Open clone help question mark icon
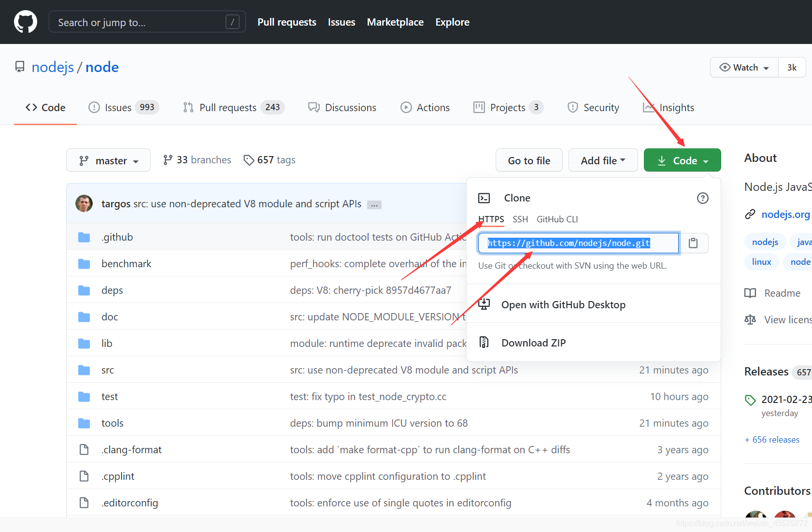812x532 pixels. (x=703, y=198)
